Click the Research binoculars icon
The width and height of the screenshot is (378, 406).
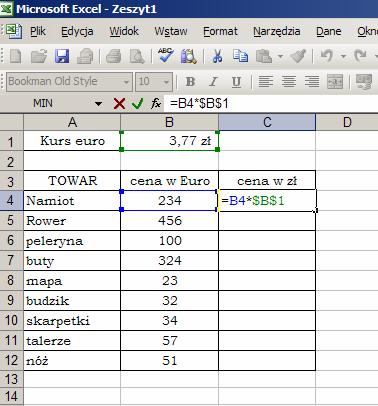click(x=189, y=56)
